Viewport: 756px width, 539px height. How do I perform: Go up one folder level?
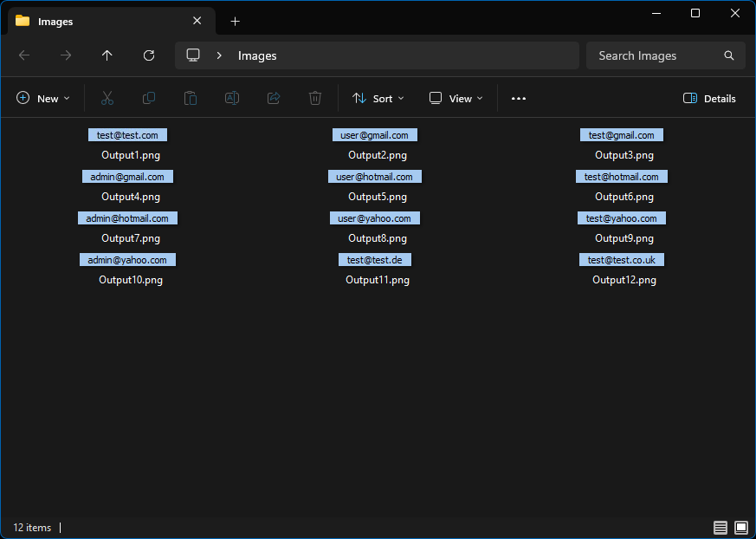[107, 55]
